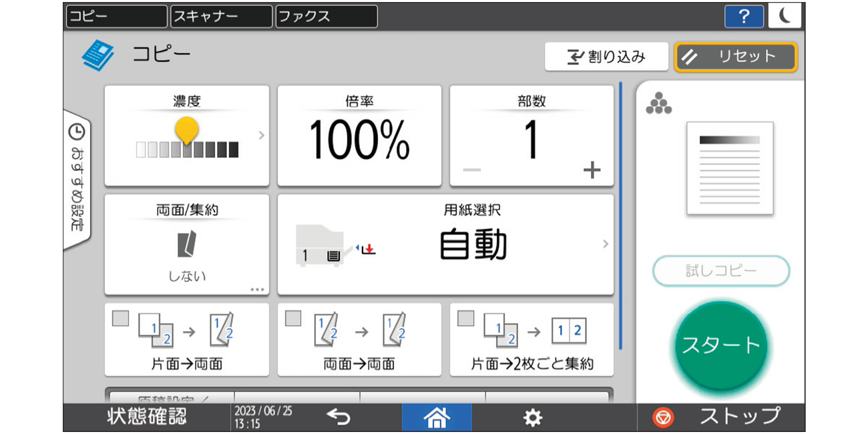Tap the color dots icon above preview
The height and width of the screenshot is (434, 868).
pyautogui.click(x=659, y=103)
